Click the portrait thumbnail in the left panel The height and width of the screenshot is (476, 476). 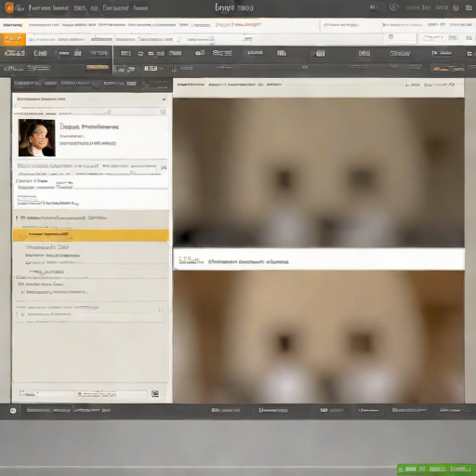pos(36,138)
